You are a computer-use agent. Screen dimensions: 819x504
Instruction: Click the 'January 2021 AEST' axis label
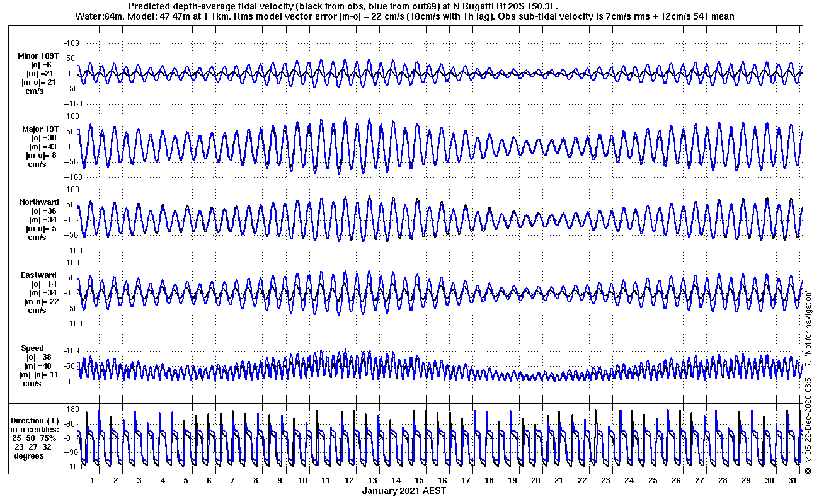point(404,491)
